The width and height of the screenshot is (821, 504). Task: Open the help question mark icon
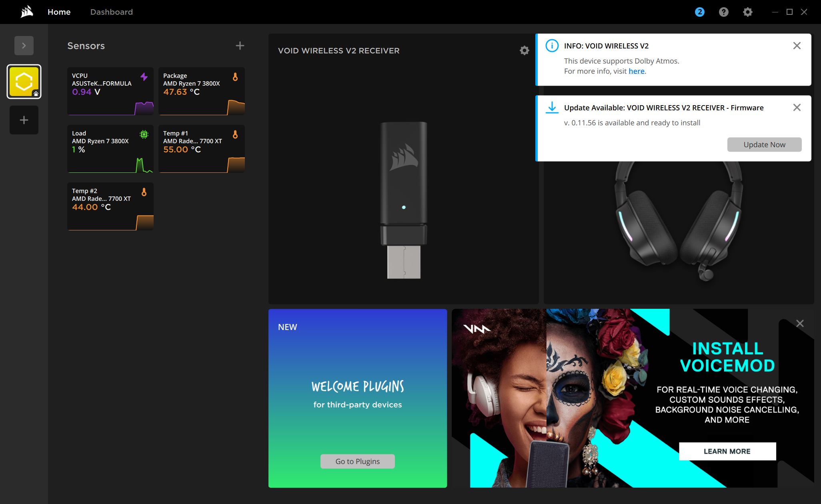pyautogui.click(x=723, y=12)
